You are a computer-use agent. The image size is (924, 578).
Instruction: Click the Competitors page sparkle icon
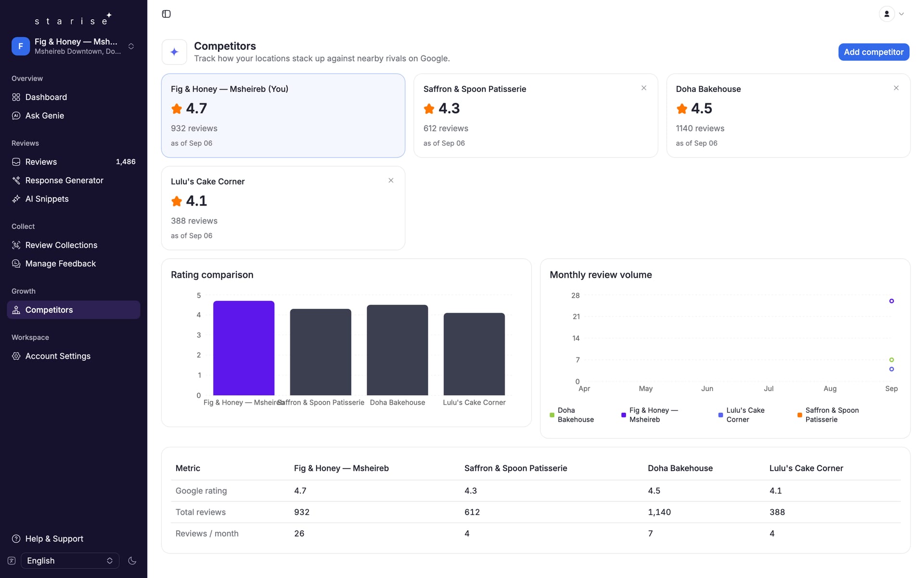click(174, 52)
